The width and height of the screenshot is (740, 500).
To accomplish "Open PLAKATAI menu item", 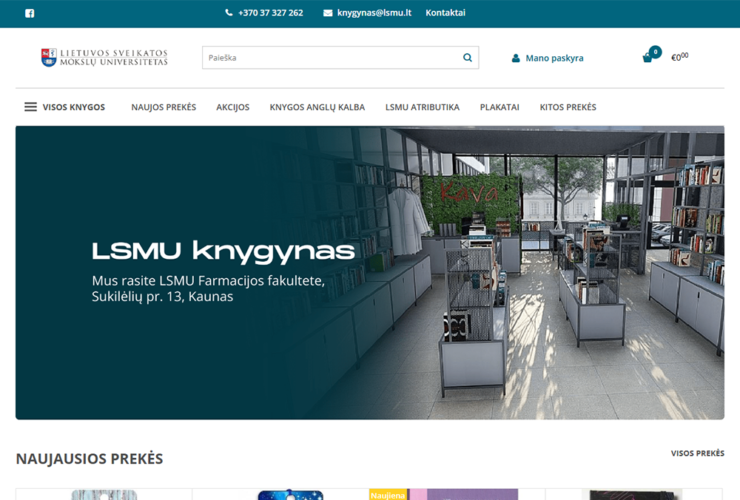I will 499,107.
